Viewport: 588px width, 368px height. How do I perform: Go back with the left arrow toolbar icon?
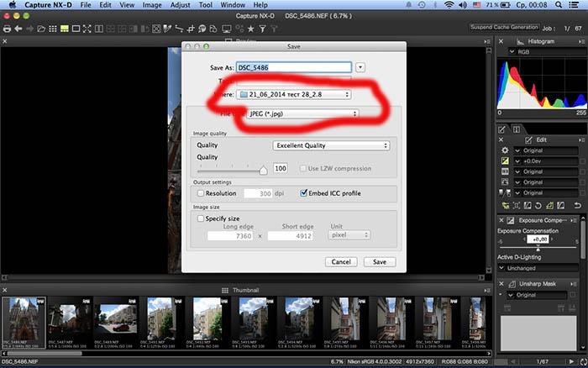(x=18, y=29)
